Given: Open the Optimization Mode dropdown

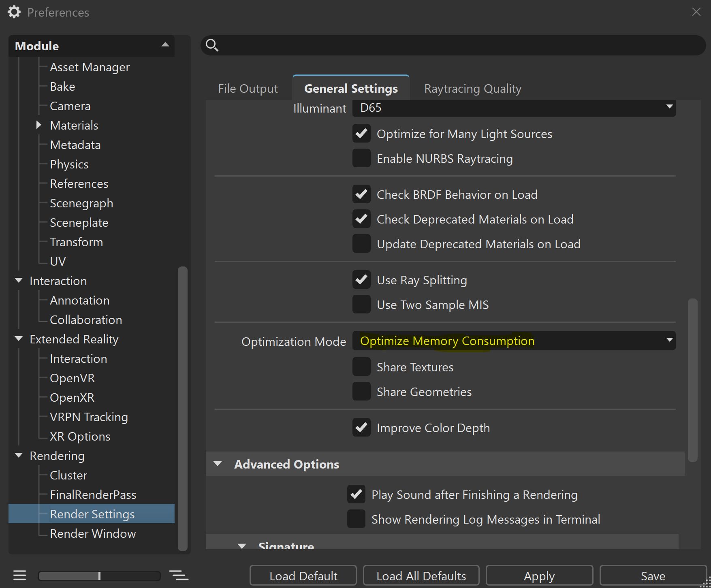Looking at the screenshot, I should click(514, 341).
